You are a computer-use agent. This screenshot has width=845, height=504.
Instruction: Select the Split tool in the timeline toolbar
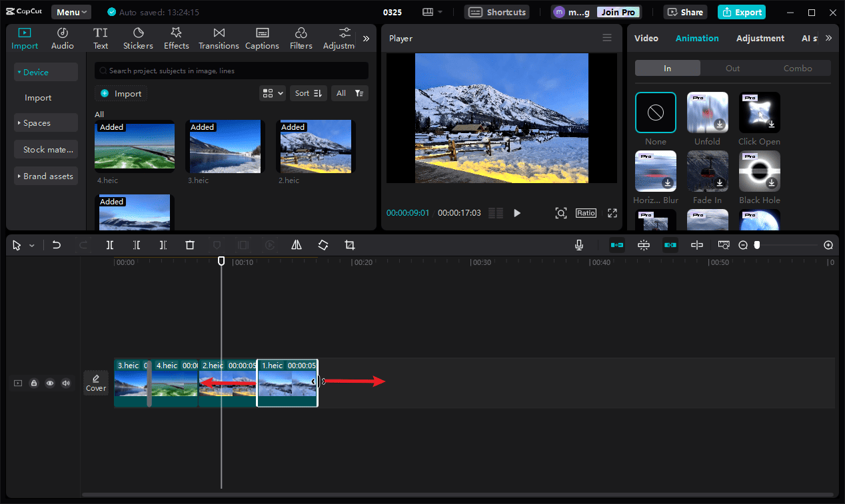pos(110,245)
